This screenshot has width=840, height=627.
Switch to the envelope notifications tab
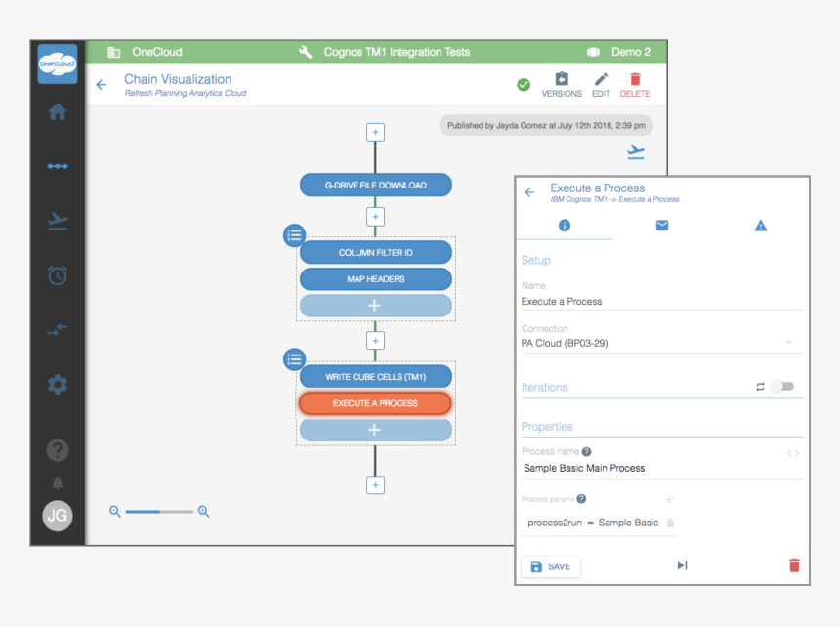(661, 226)
